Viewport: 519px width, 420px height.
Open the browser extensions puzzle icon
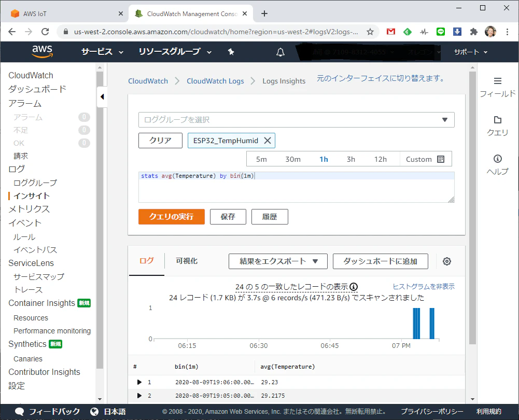[474, 32]
